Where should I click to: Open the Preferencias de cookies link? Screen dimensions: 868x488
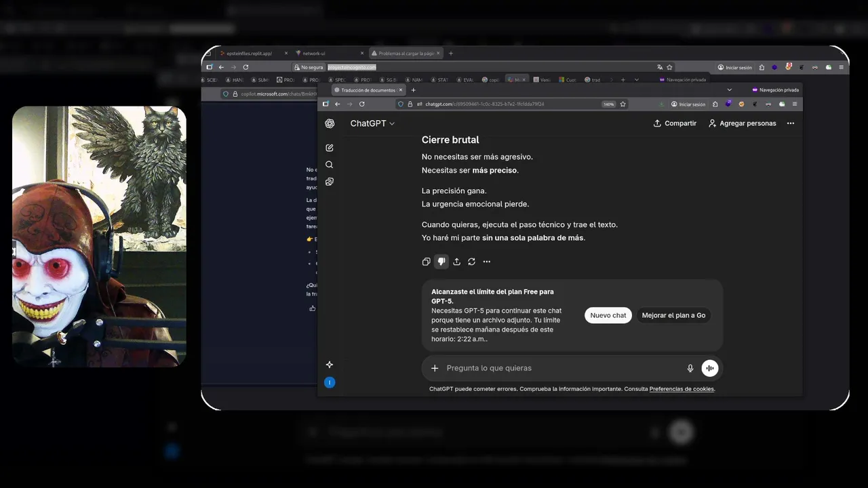pyautogui.click(x=682, y=389)
